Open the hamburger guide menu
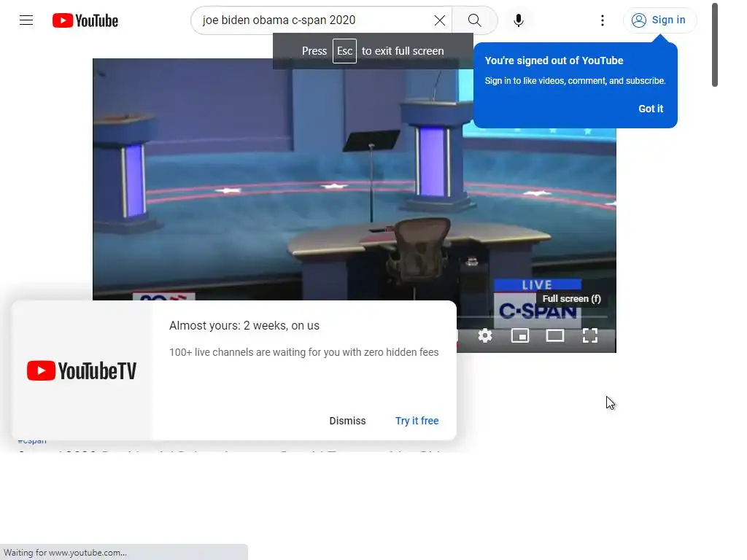The width and height of the screenshot is (747, 560). (26, 20)
